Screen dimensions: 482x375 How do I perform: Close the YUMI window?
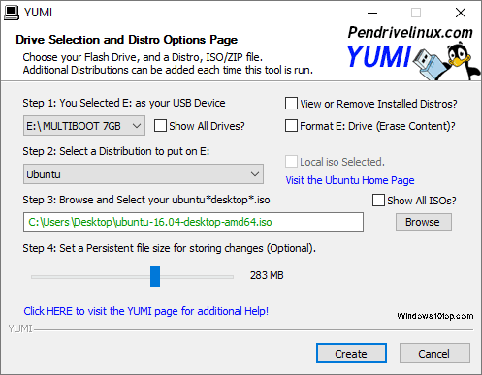tap(460, 13)
